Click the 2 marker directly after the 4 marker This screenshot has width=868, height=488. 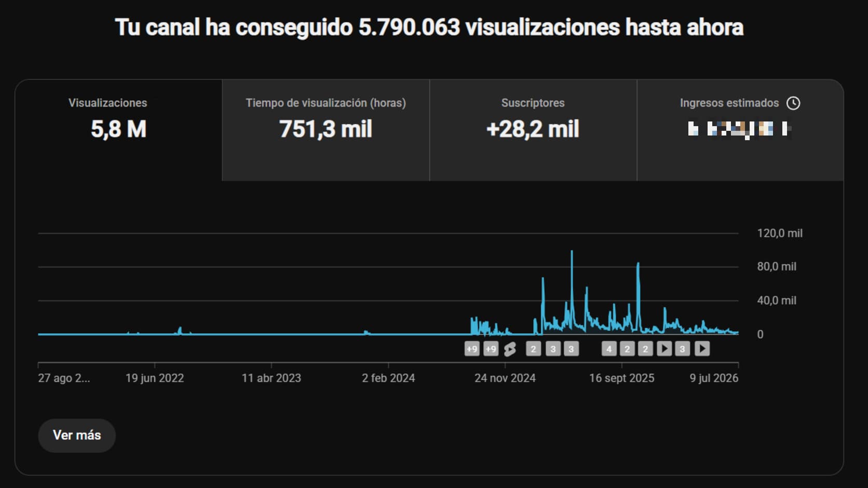tap(627, 349)
